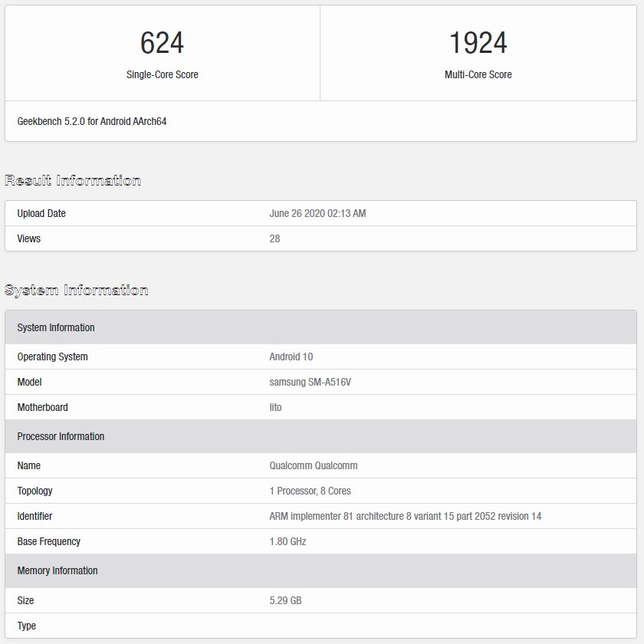644x644 pixels.
Task: Select the Multi-Core Score label
Action: pos(478,75)
